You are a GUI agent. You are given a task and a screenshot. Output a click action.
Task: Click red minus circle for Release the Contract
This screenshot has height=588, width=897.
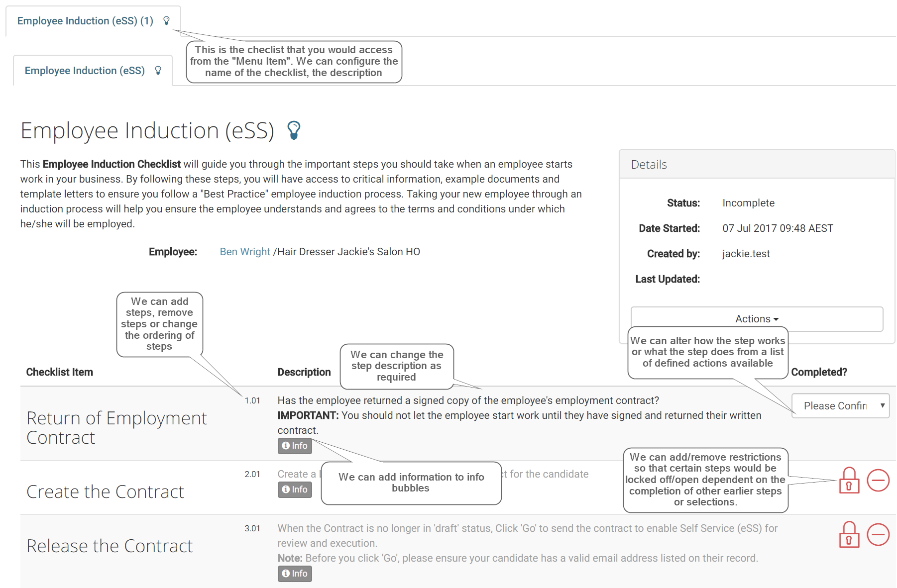878,535
